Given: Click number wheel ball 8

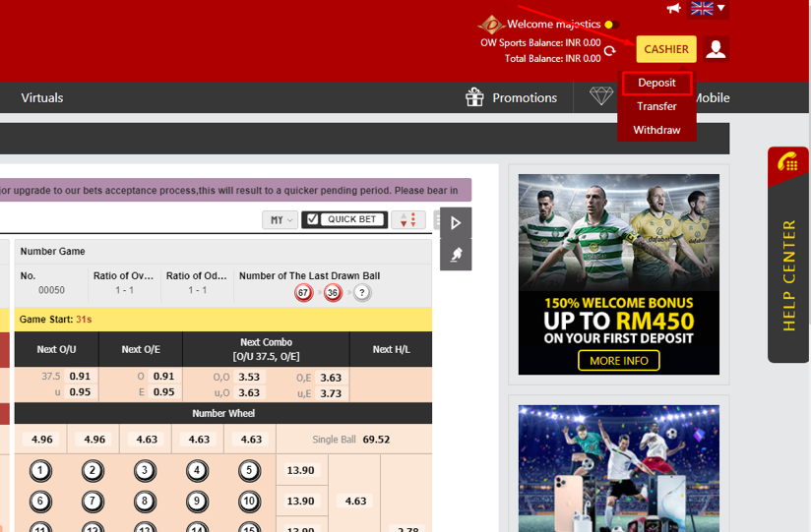Looking at the screenshot, I should (x=145, y=501).
